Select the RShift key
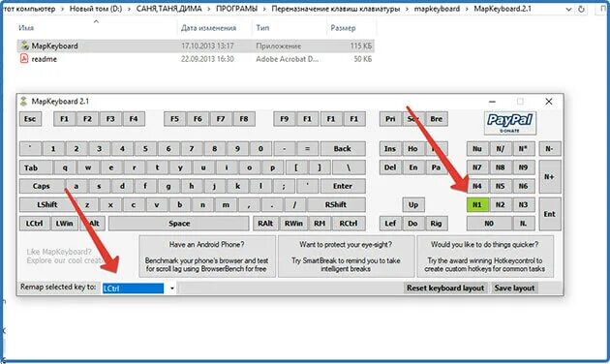610x364 pixels. 336,205
